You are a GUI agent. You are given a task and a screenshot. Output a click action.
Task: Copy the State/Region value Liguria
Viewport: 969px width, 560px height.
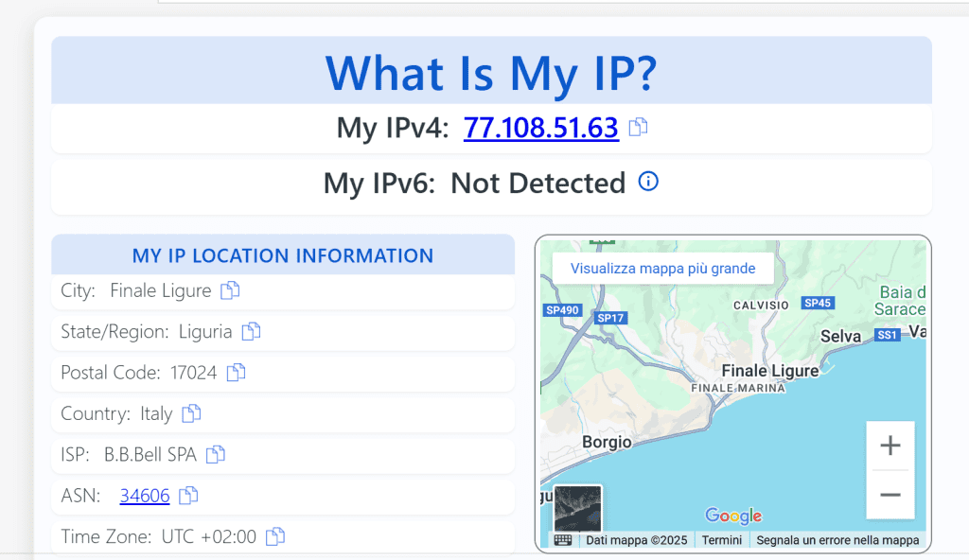pyautogui.click(x=251, y=331)
